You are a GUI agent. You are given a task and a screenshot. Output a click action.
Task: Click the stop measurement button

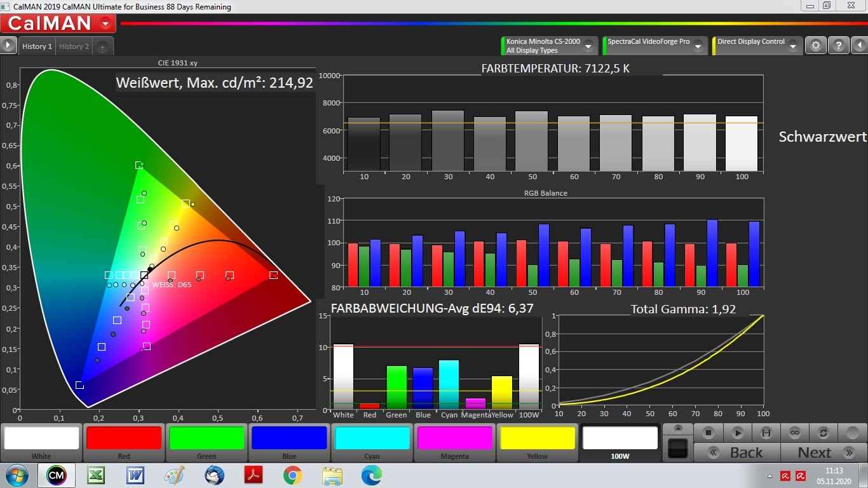coord(709,433)
